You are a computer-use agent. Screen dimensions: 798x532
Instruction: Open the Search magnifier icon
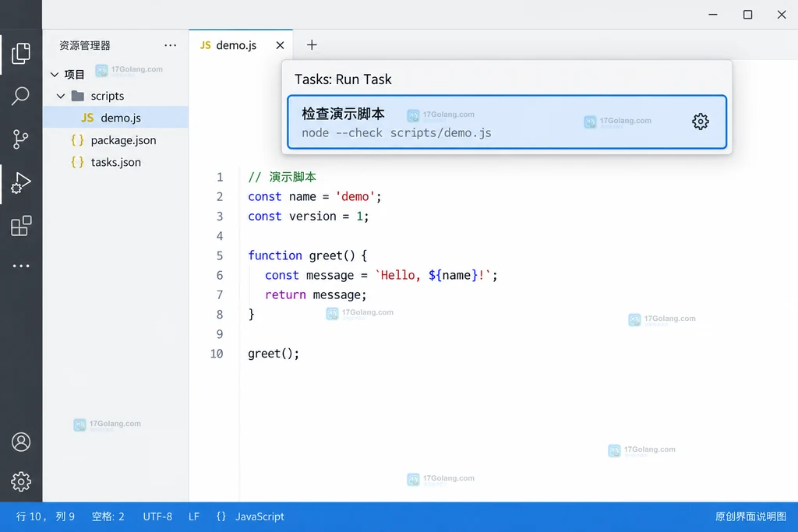(20, 96)
